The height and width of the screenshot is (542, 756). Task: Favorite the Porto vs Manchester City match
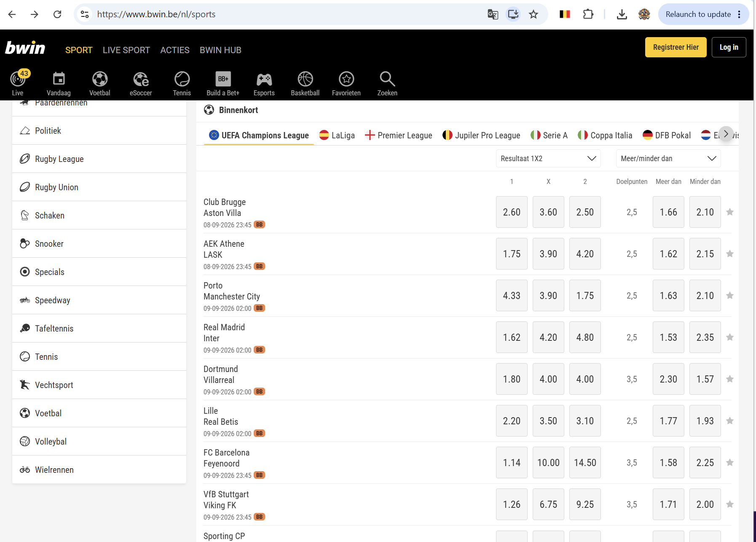pyautogui.click(x=730, y=296)
